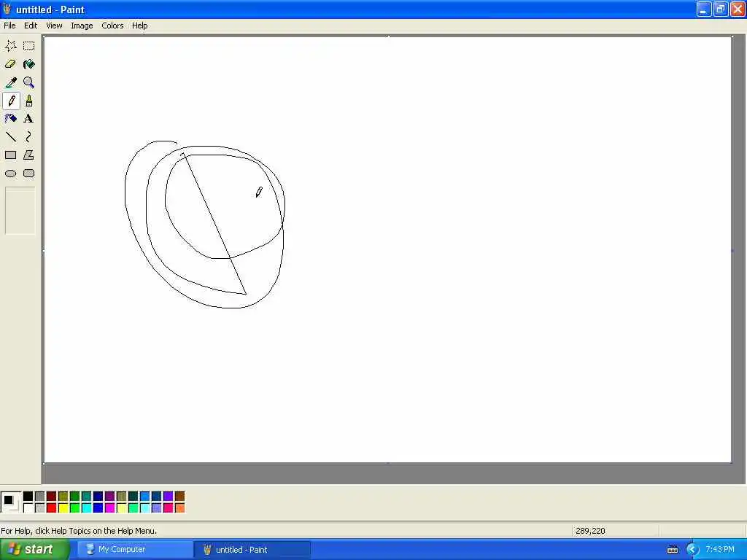Switch to My Computer in taskbar
This screenshot has height=560, width=747.
click(x=134, y=550)
